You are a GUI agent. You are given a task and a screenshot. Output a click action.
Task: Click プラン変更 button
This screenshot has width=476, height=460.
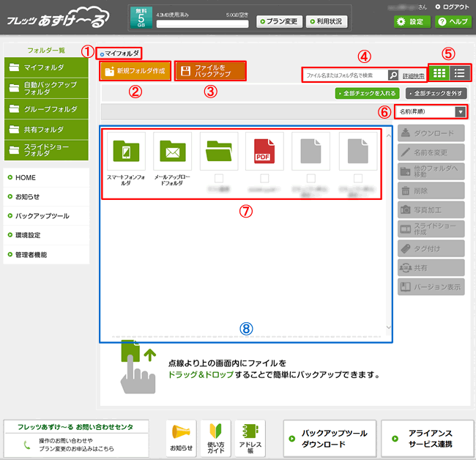pyautogui.click(x=279, y=21)
